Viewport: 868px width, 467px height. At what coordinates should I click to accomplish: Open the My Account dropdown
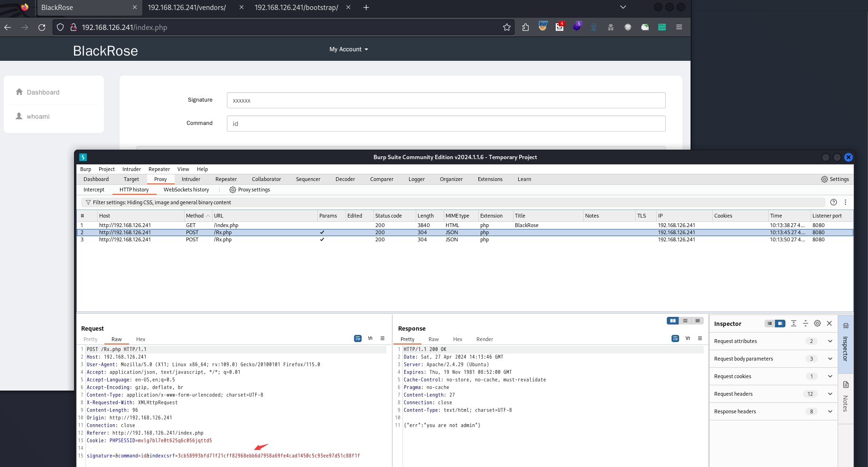click(x=349, y=49)
